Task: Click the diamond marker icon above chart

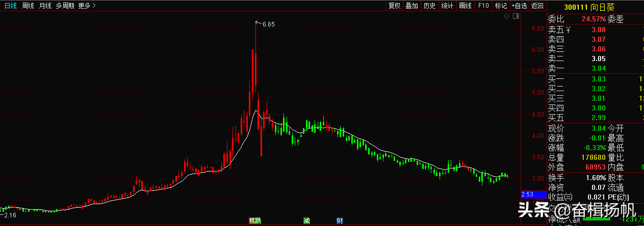Action: (x=507, y=17)
